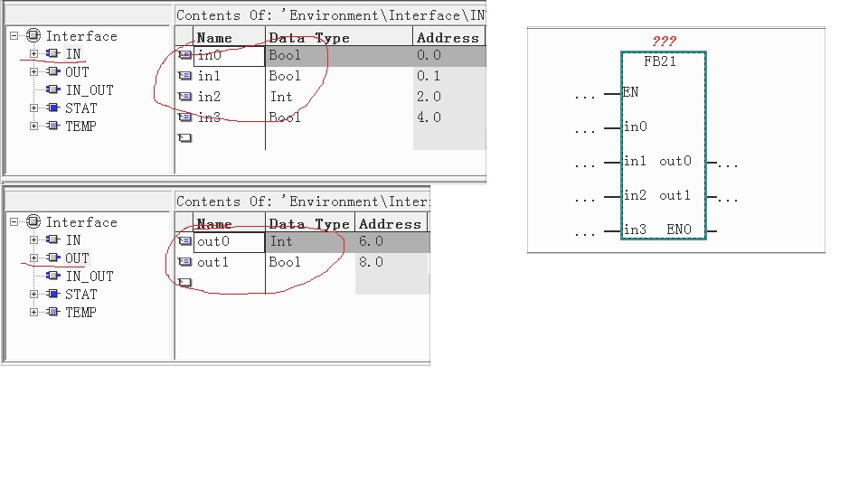Click the out0 pin on the FB21 block
The height and width of the screenshot is (497, 868).
(675, 161)
